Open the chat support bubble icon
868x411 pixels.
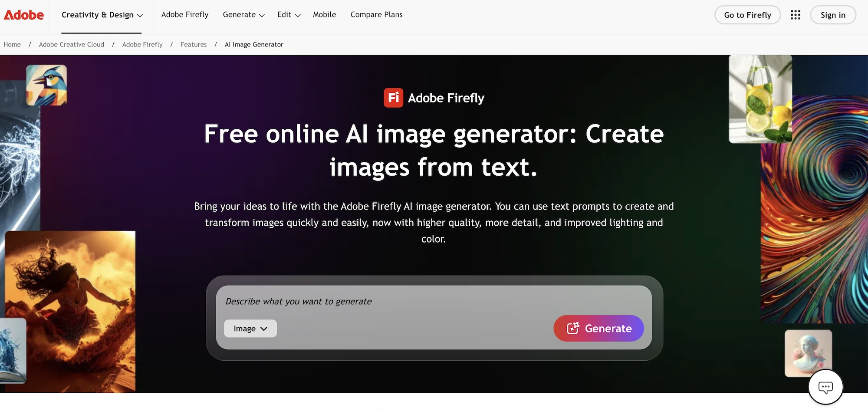point(825,387)
